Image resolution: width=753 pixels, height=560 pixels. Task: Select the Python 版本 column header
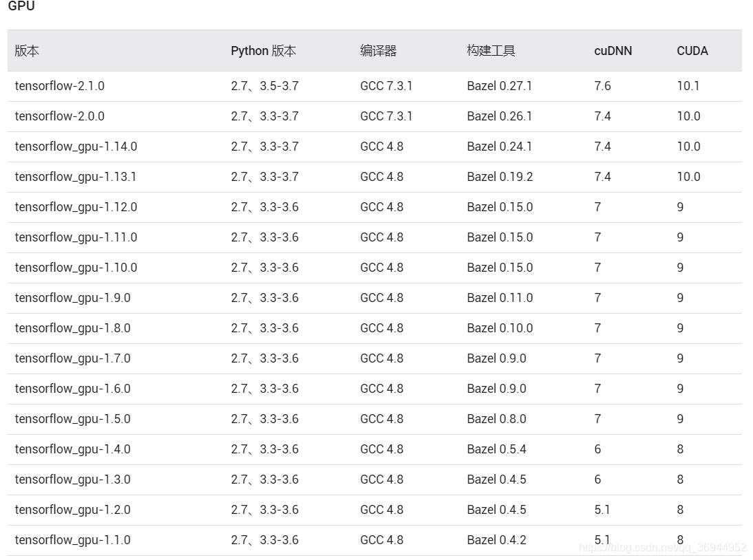[x=263, y=51]
